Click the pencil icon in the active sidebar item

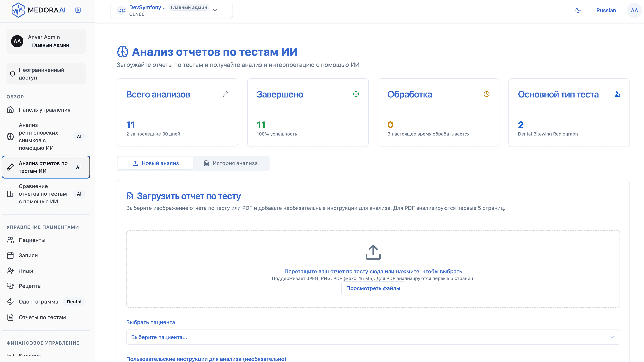coord(10,167)
